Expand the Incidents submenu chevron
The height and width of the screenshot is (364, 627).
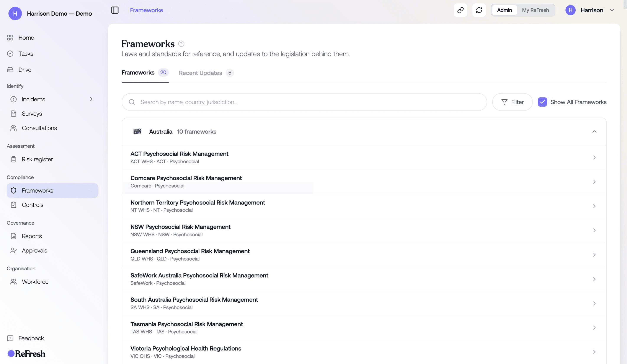tap(91, 99)
